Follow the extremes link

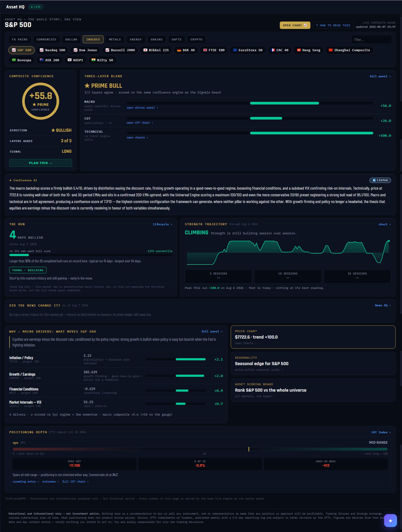click(x=51, y=481)
